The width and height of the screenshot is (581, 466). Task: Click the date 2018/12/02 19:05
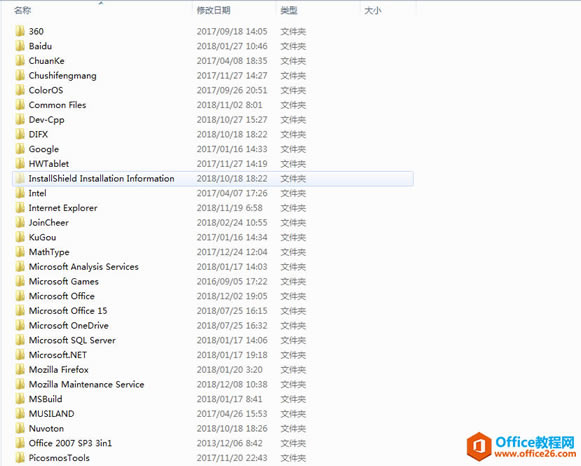click(x=232, y=296)
